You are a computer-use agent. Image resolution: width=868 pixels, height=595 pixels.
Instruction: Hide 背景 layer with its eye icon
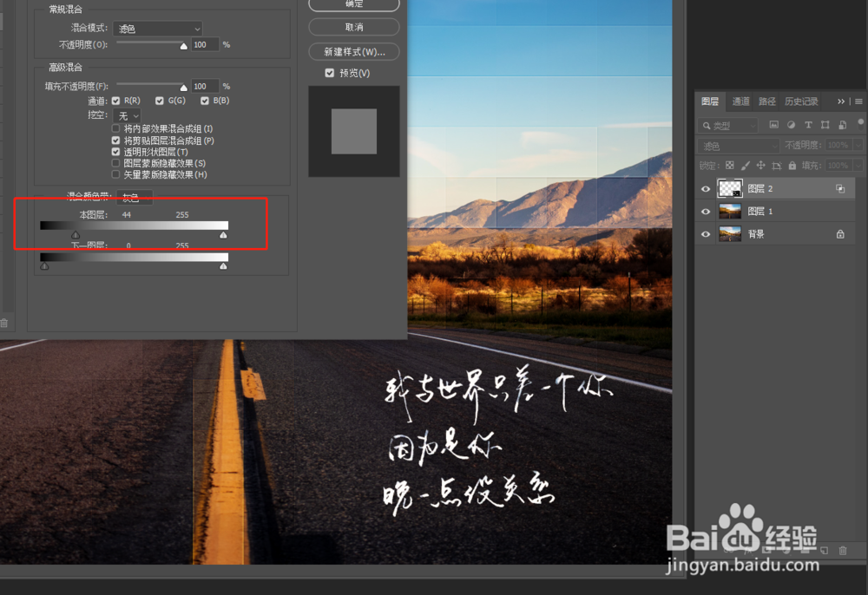[705, 234]
